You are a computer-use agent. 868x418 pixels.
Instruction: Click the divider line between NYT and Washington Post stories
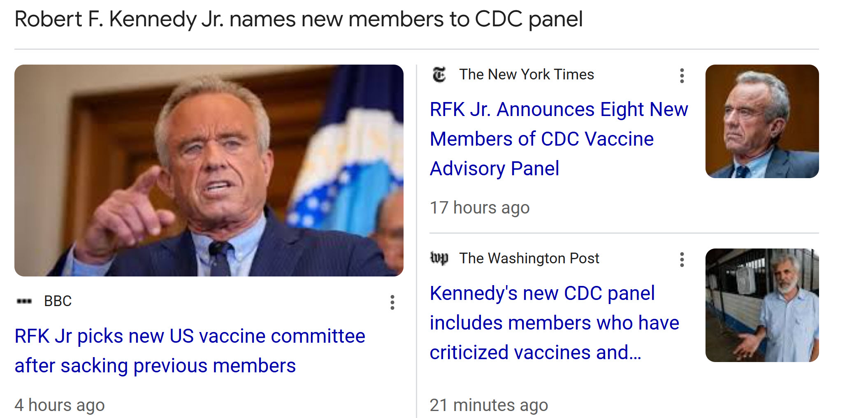624,233
